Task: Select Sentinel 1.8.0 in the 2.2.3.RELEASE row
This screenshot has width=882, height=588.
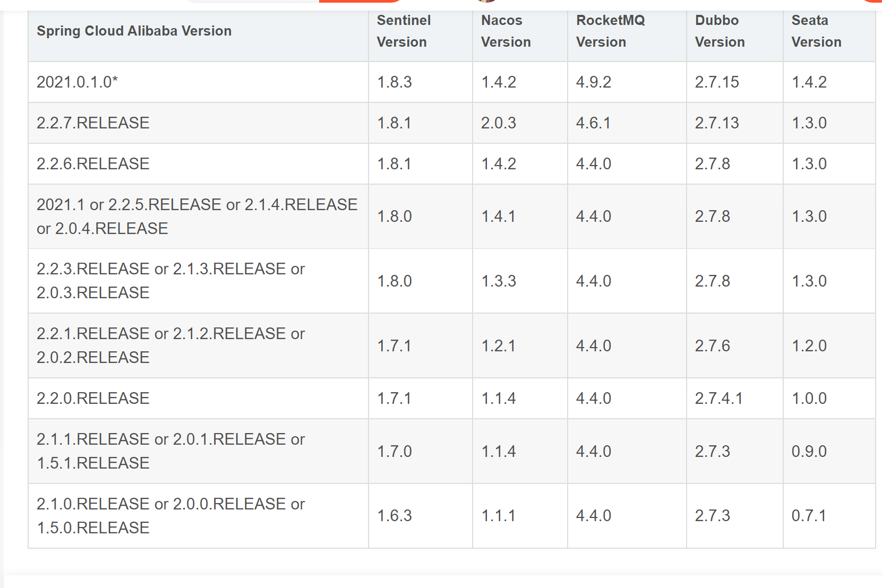Action: click(421, 281)
